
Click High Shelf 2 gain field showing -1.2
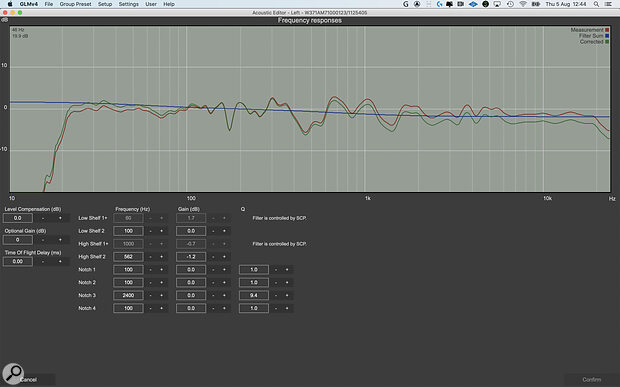click(191, 257)
